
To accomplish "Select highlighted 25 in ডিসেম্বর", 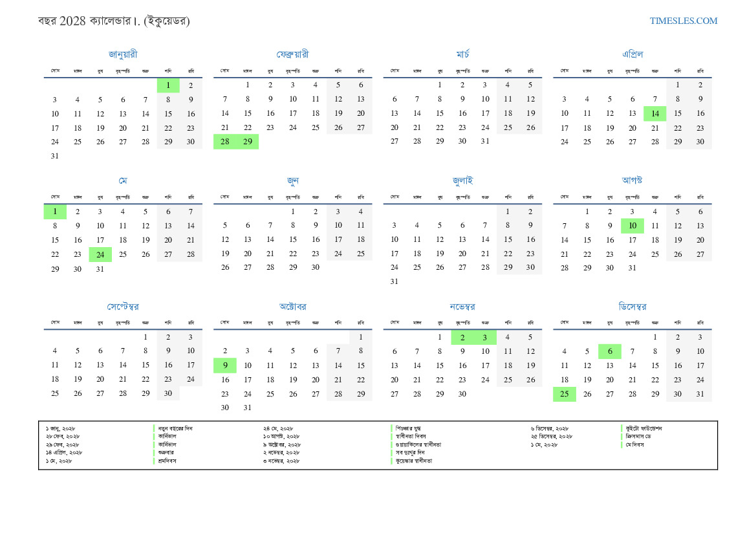I will (x=564, y=394).
